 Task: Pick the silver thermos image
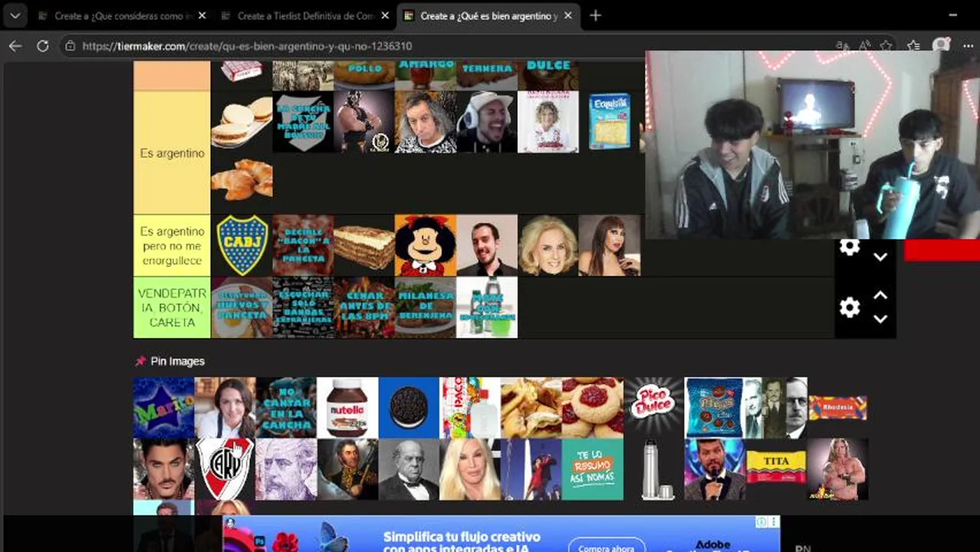(653, 469)
